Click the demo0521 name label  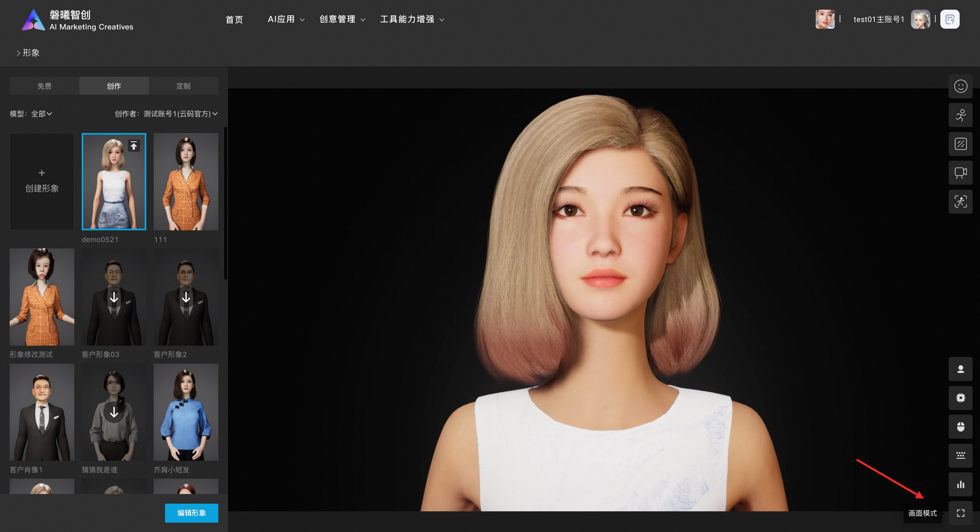pyautogui.click(x=100, y=239)
